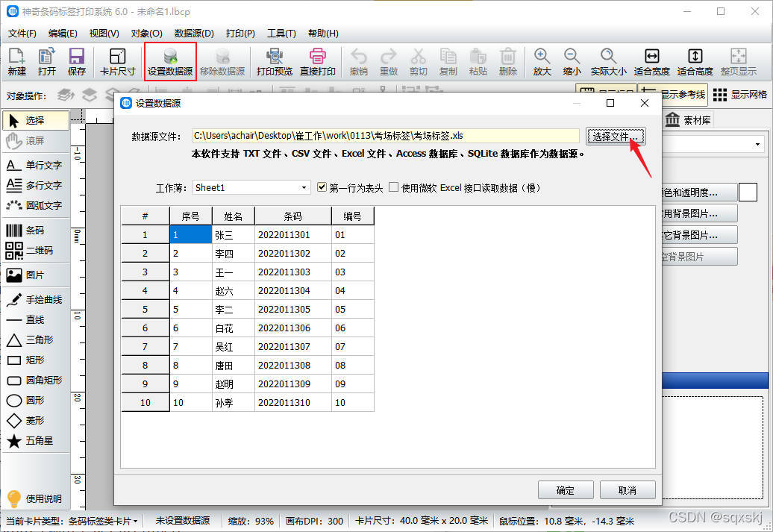
Task: Close the 设置数据源 dialog
Action: pyautogui.click(x=645, y=102)
